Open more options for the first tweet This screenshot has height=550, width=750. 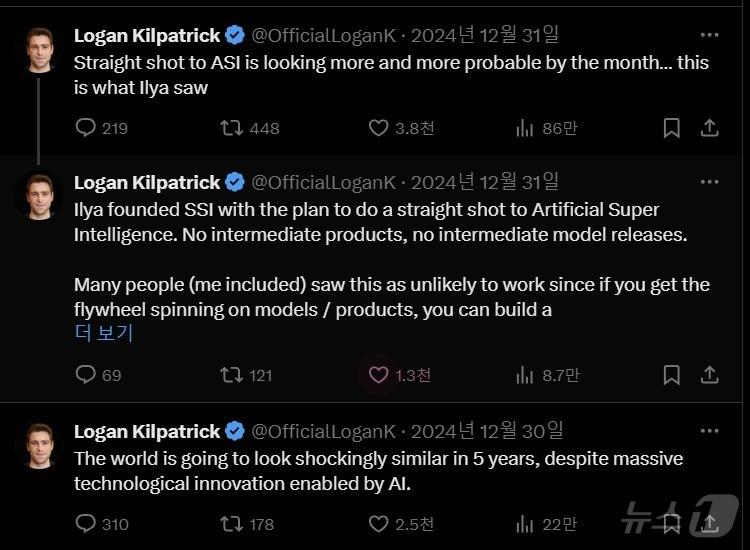click(709, 35)
